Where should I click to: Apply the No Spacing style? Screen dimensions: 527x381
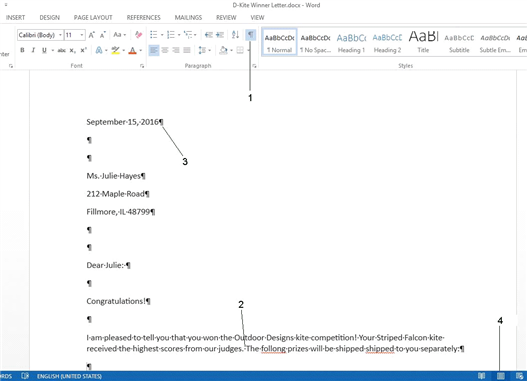click(315, 42)
